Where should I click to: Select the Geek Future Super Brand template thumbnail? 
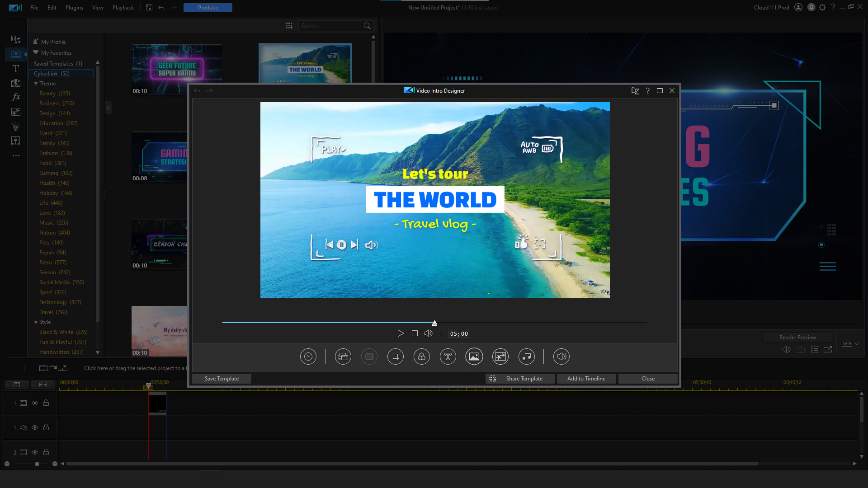[176, 68]
